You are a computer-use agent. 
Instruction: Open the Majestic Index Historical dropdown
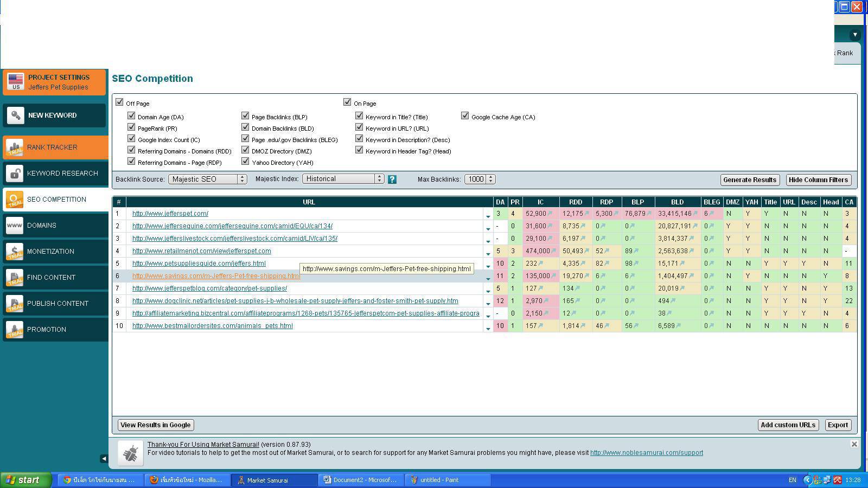(344, 179)
